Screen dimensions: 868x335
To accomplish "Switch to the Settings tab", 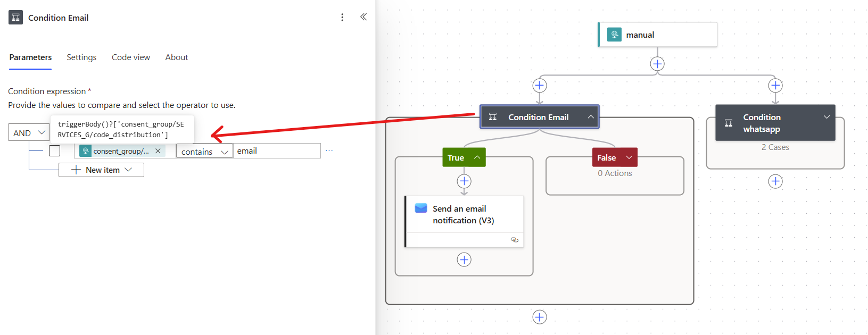I will click(81, 57).
